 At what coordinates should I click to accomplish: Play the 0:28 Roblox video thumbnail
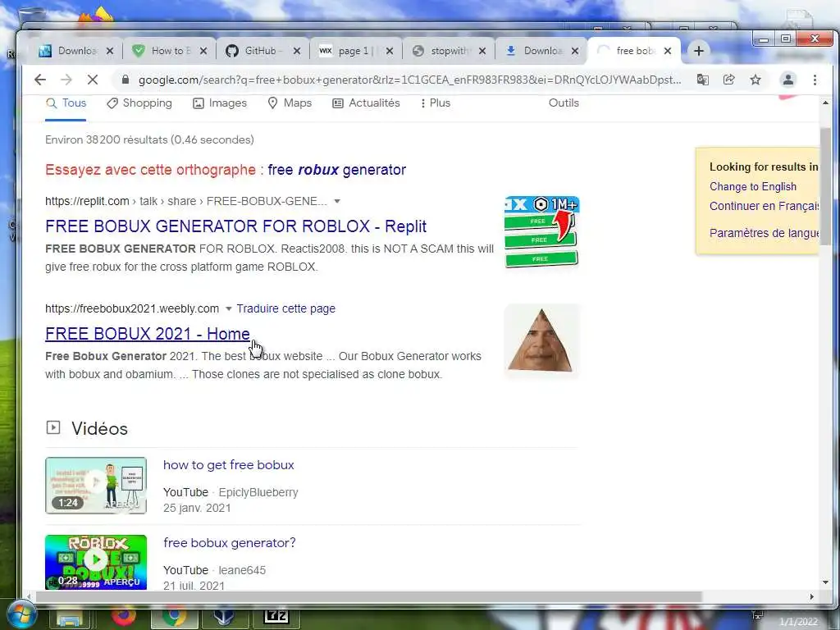(x=96, y=562)
